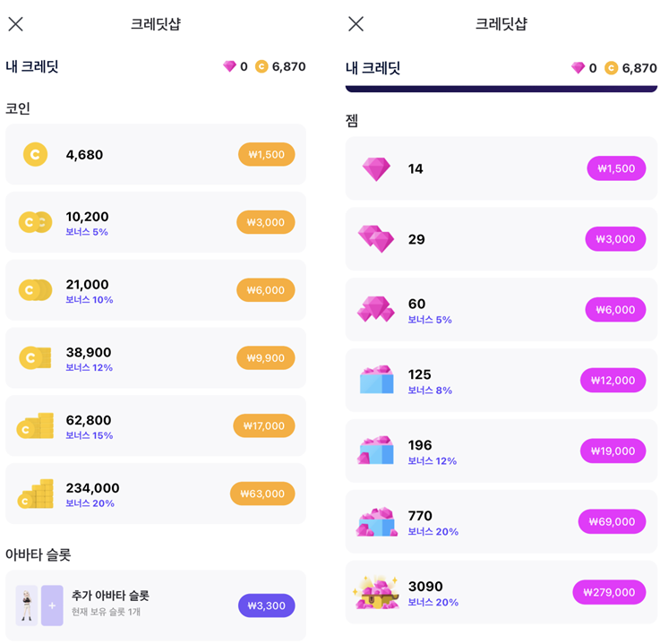Purchase 21,000 coins for ₩6,000
Viewport: 660px width, 644px height.
point(265,290)
